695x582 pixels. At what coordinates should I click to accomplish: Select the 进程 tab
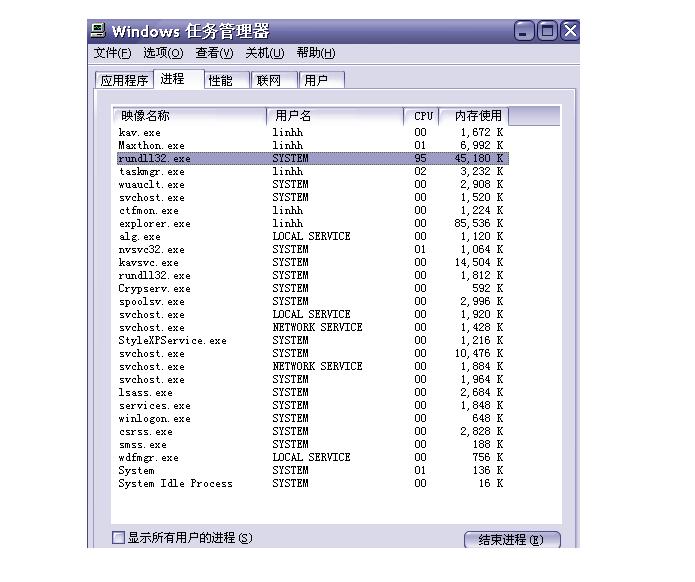pos(179,79)
